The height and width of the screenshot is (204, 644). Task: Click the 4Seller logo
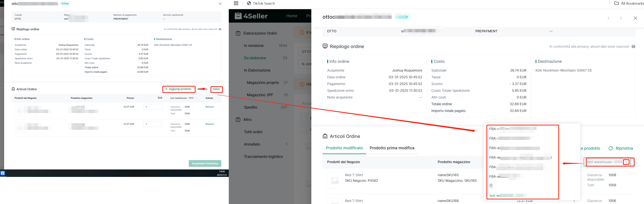click(251, 16)
